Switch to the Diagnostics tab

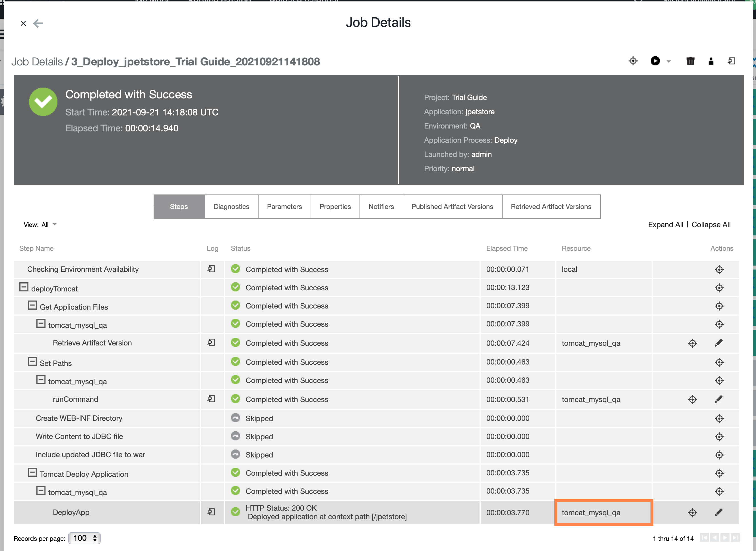pyautogui.click(x=232, y=206)
